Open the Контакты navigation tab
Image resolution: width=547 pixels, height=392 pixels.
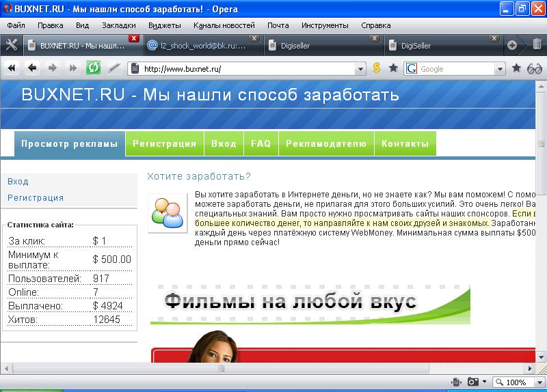[x=405, y=143]
